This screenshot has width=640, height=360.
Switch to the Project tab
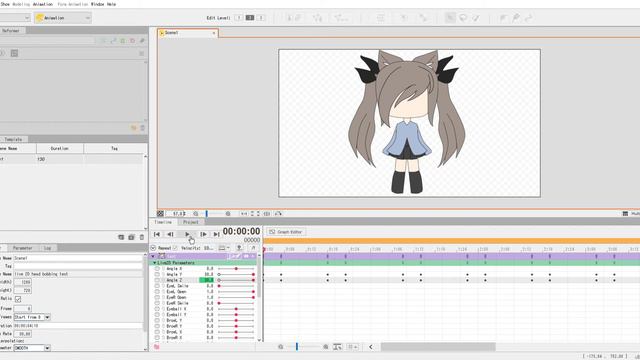[191, 222]
